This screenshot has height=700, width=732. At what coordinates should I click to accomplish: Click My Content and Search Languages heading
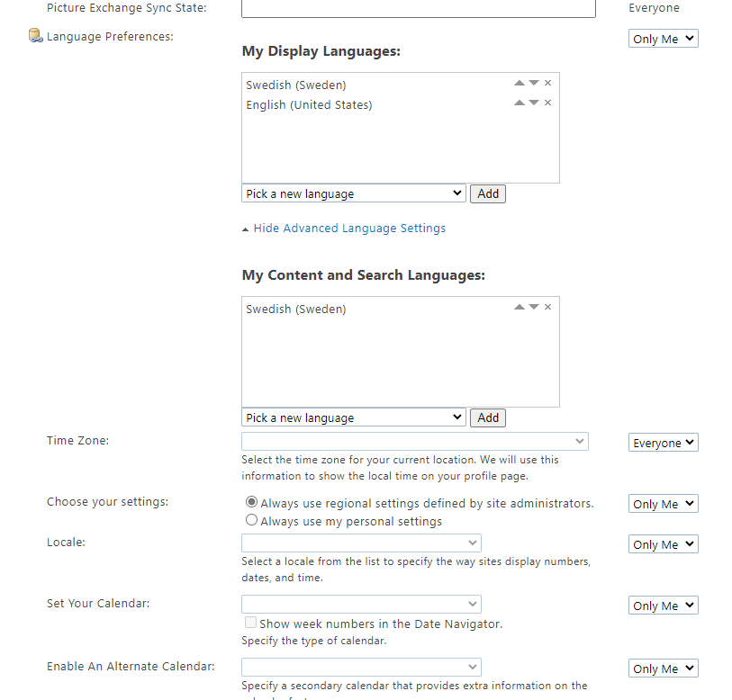(363, 275)
